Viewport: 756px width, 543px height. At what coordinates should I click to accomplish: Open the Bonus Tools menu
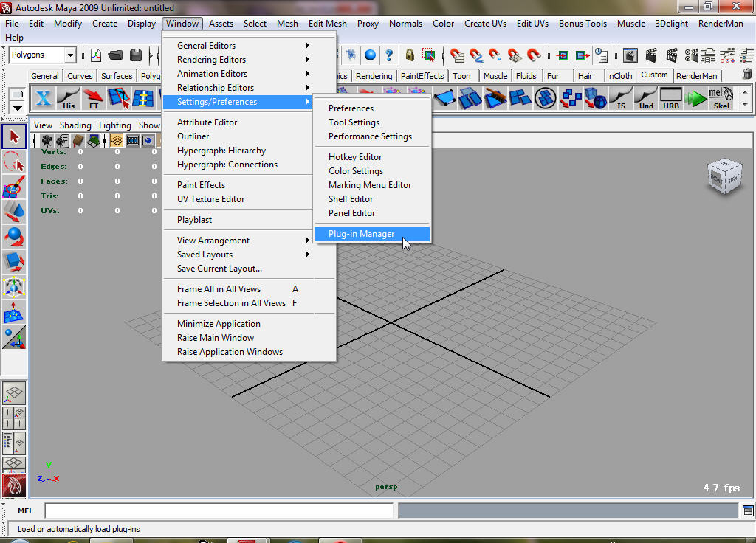(583, 23)
